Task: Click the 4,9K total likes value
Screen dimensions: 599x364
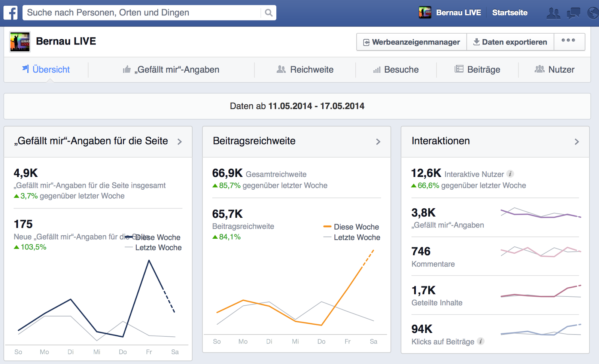Action: pos(26,173)
